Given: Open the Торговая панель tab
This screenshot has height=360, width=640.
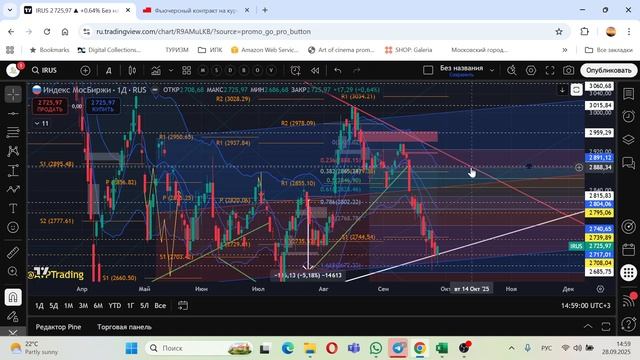Looking at the screenshot, I should click(124, 327).
